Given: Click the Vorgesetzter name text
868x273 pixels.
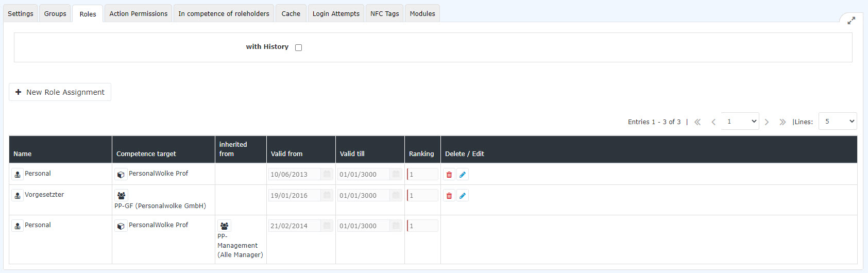Looking at the screenshot, I should click(x=44, y=195).
